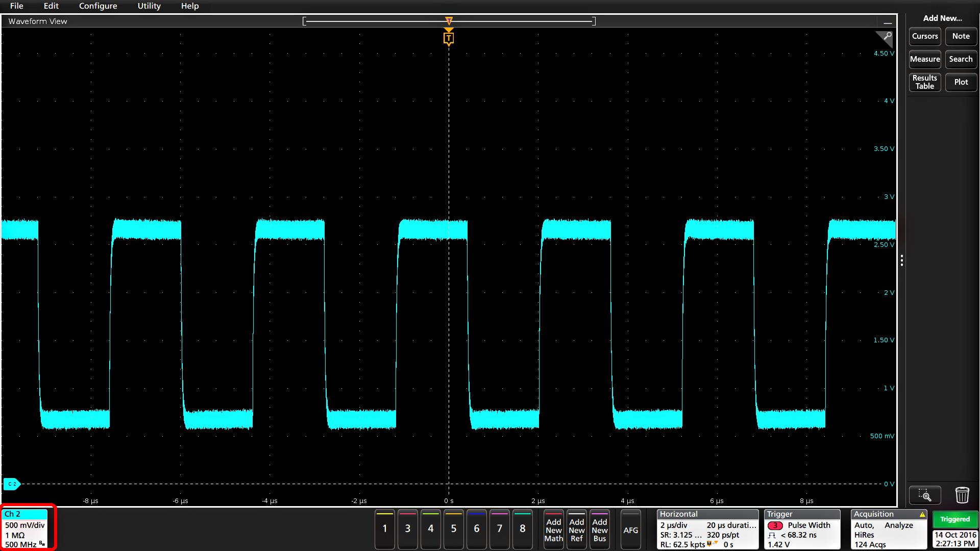This screenshot has width=980, height=551.
Task: Add new Cursors
Action: point(924,36)
